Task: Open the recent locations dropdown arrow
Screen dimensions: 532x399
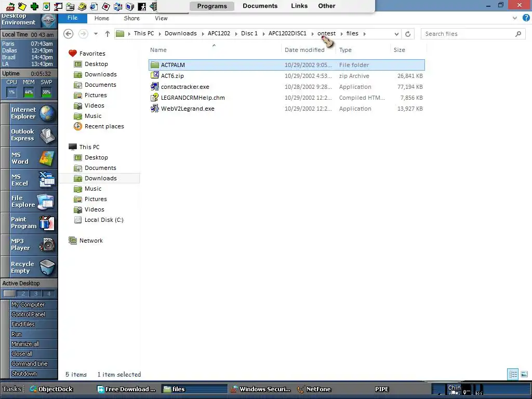Action: 96,34
